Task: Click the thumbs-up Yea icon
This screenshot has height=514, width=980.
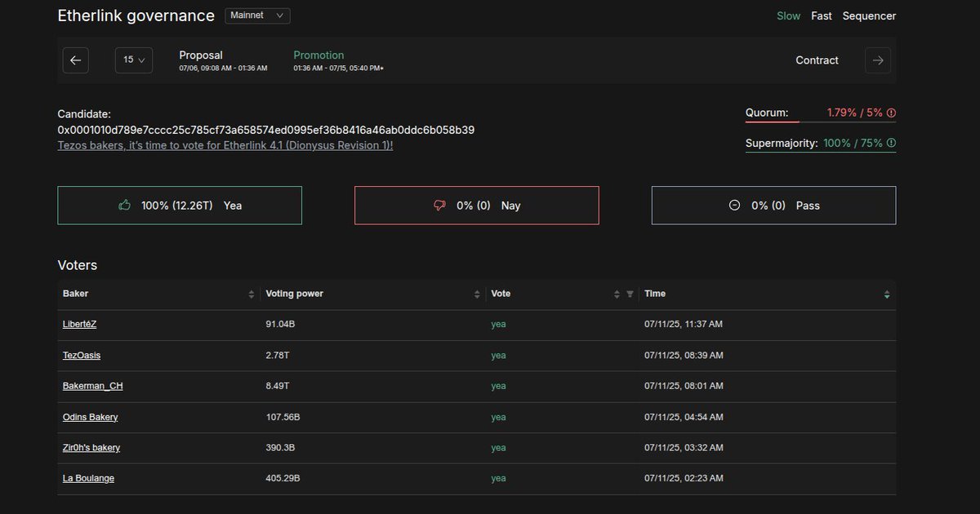Action: [x=124, y=206]
